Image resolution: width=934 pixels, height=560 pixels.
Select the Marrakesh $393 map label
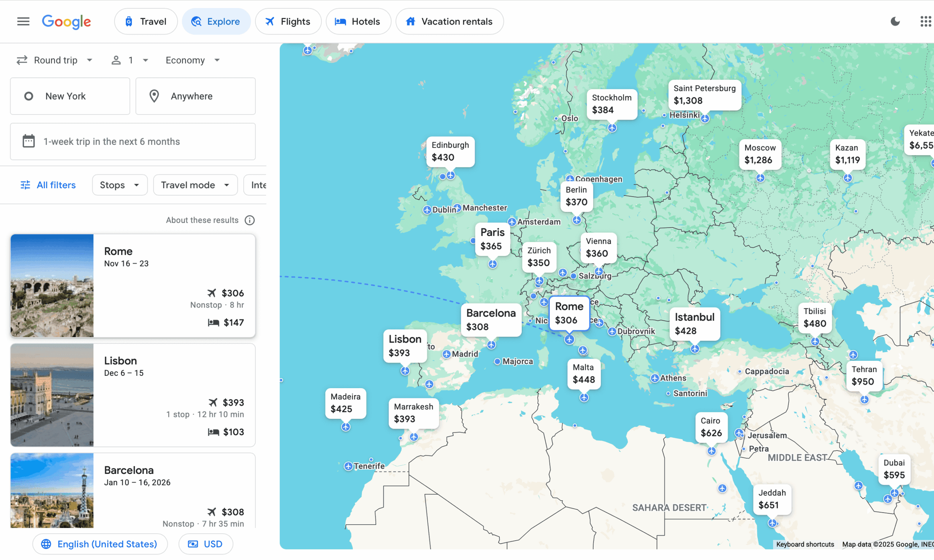tap(414, 413)
